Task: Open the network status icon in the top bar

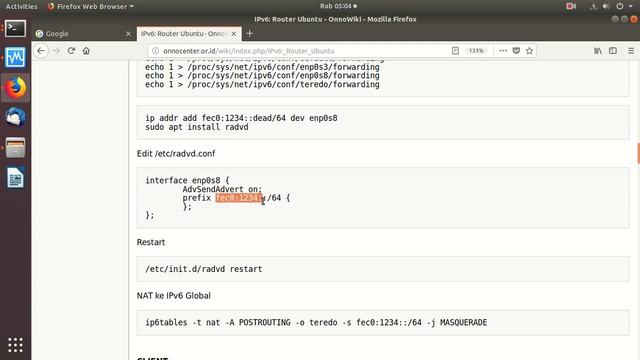Action: click(x=593, y=6)
